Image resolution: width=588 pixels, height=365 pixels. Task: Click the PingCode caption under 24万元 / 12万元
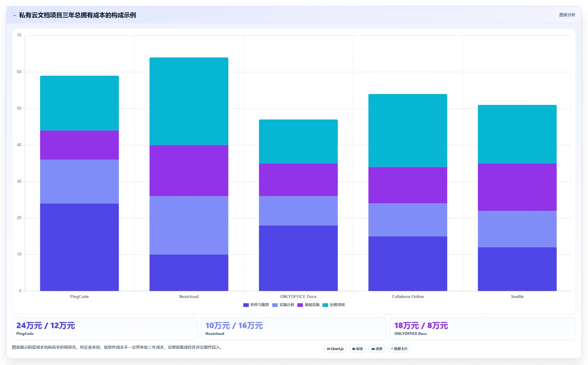(x=25, y=334)
